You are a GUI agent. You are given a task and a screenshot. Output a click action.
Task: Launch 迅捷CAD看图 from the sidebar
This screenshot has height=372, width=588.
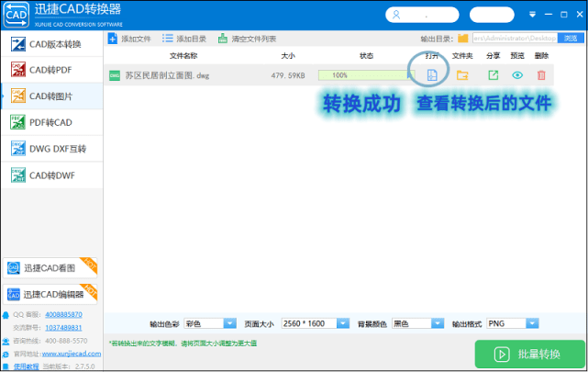(x=50, y=268)
